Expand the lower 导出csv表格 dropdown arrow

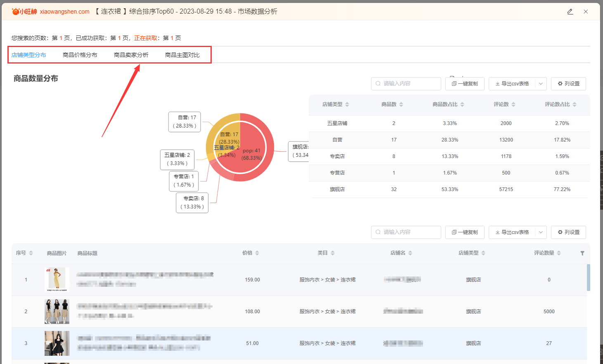(541, 232)
